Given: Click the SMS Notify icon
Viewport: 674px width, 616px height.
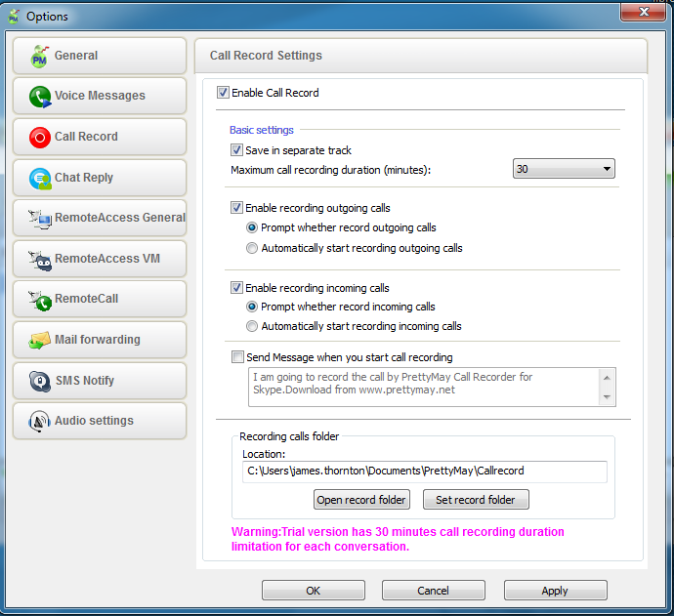Looking at the screenshot, I should (40, 382).
